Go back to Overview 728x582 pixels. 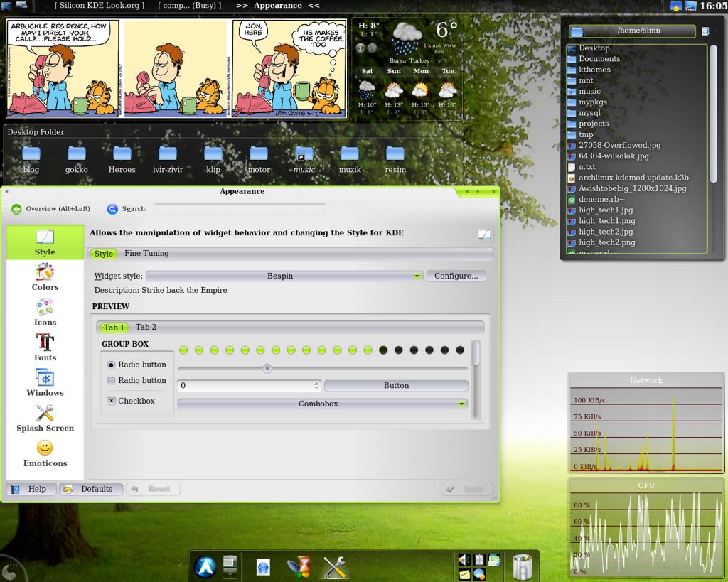tap(50, 209)
